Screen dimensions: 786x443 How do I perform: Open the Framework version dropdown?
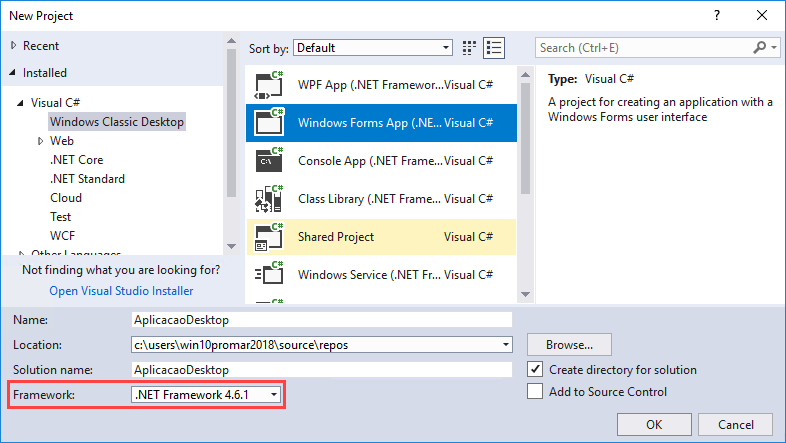tap(207, 395)
